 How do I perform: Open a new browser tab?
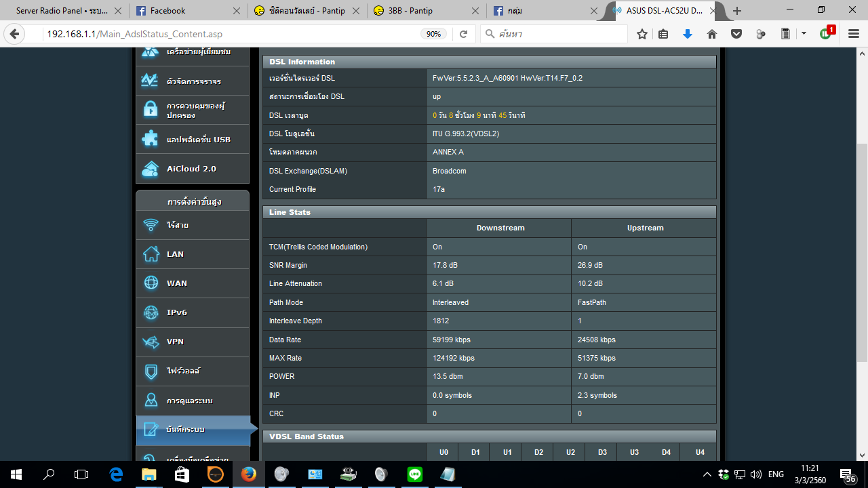tap(738, 11)
